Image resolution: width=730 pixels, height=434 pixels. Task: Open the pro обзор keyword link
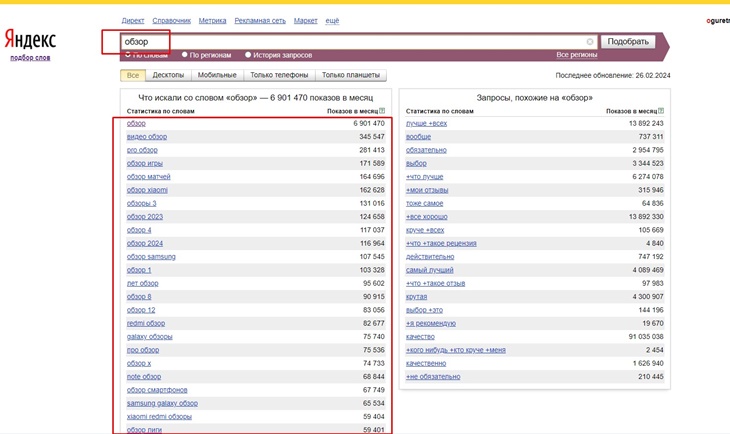[142, 150]
